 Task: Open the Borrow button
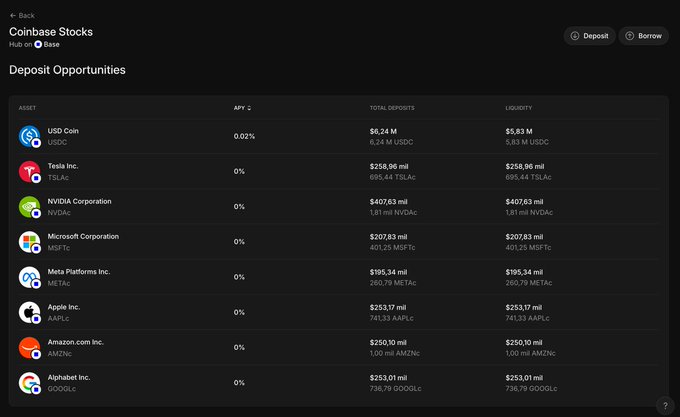pyautogui.click(x=644, y=36)
